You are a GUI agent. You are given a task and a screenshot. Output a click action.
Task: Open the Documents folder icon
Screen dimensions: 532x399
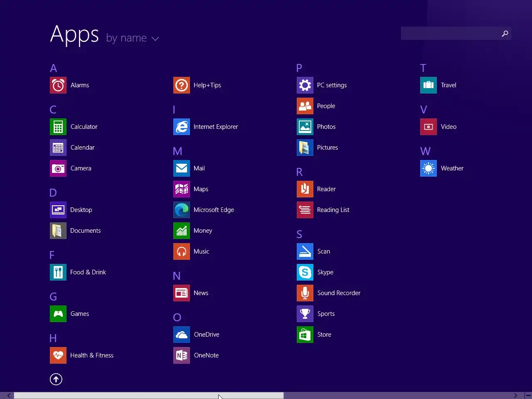click(58, 231)
